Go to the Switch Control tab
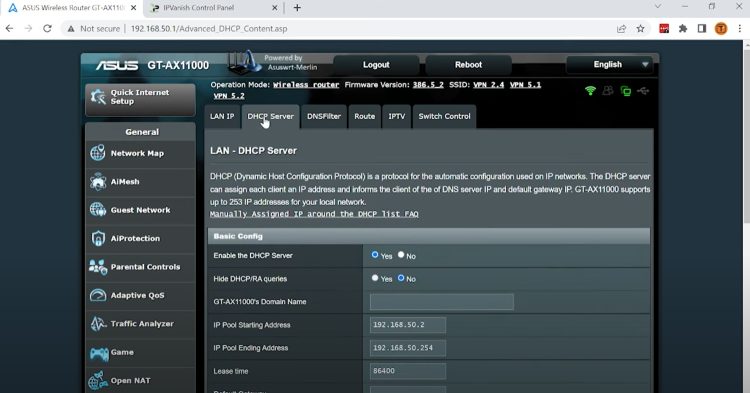The width and height of the screenshot is (750, 393). coord(444,117)
